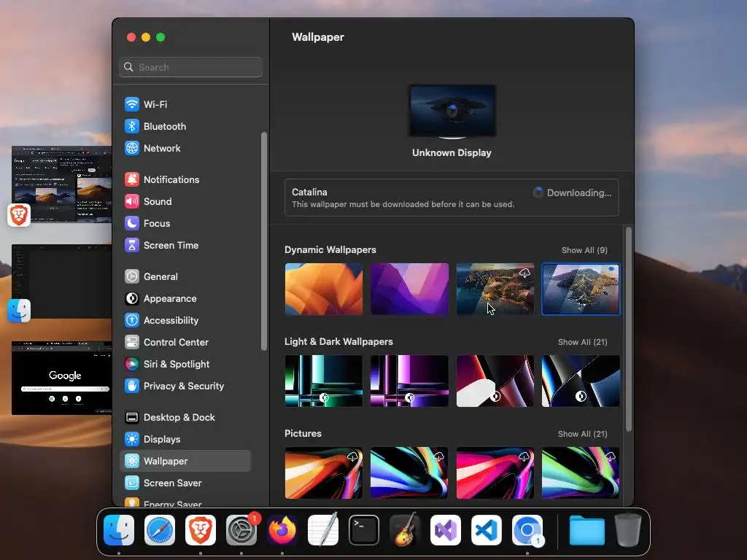Image resolution: width=747 pixels, height=560 pixels.
Task: Open the Trash in the Dock
Action: pos(628,530)
